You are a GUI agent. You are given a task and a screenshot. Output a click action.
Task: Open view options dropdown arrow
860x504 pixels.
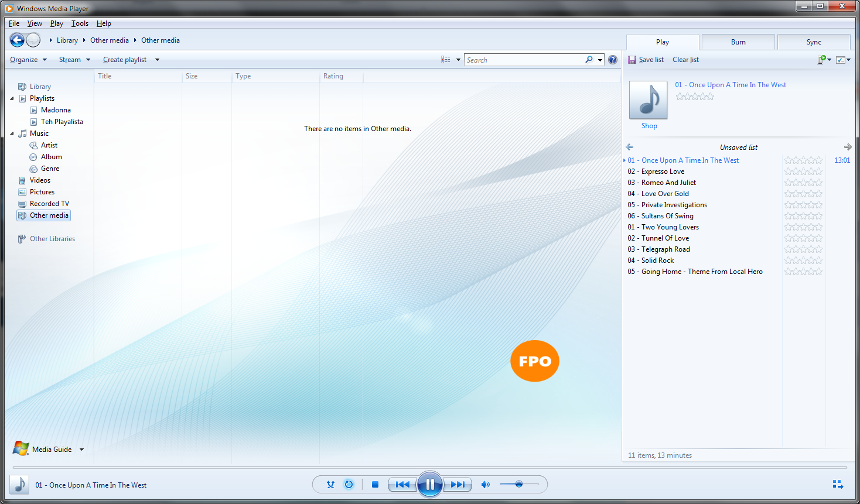458,60
